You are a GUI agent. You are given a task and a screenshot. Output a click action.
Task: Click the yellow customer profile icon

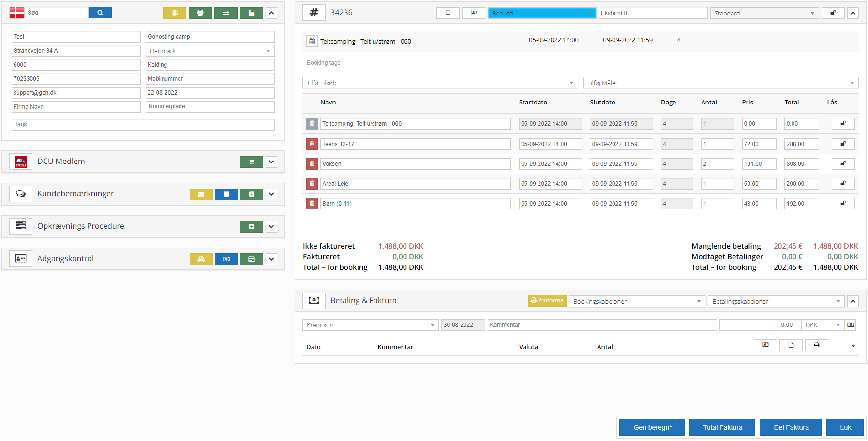[x=174, y=13]
